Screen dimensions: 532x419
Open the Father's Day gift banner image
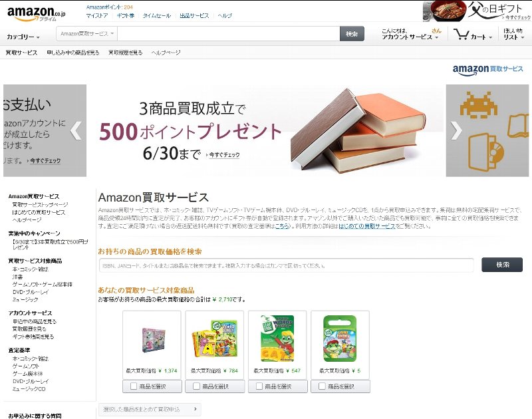[x=477, y=11]
